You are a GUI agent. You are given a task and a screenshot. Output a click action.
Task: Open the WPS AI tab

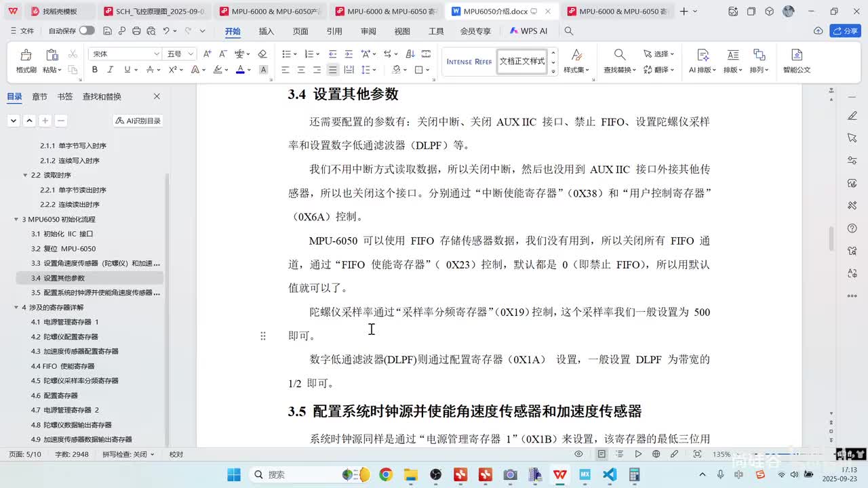coord(528,31)
